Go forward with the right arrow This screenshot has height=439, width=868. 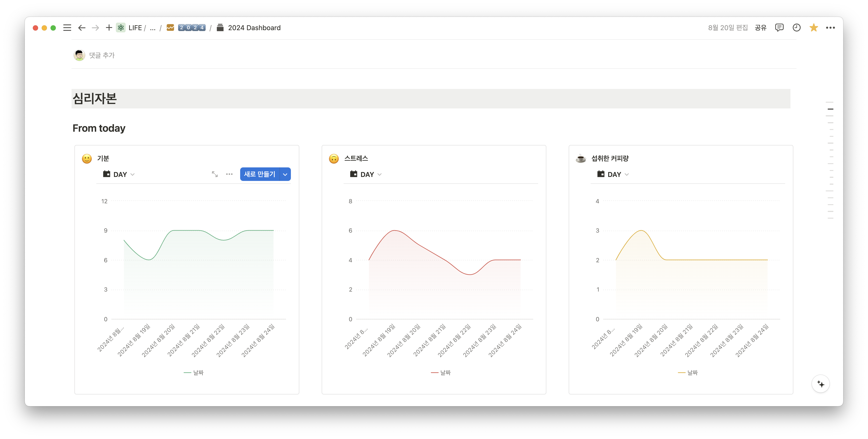(95, 28)
